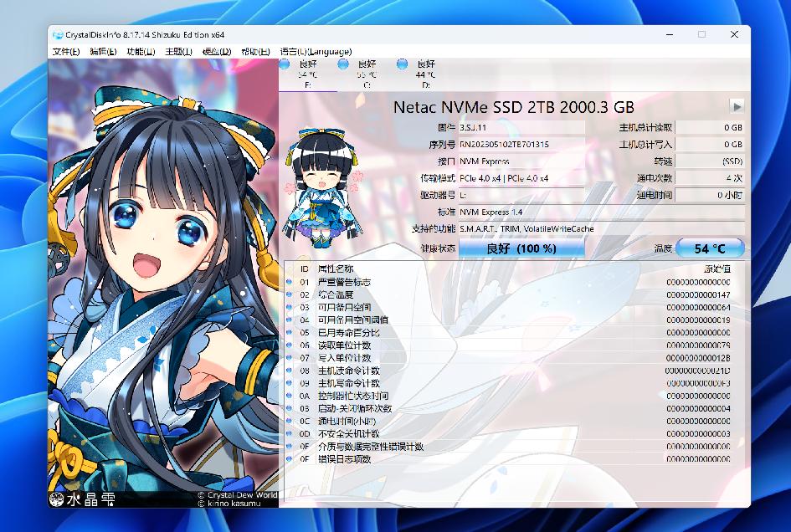Screen dimensions: 791x532
Task: Click the blue status circle for drive F:
Action: coord(285,64)
